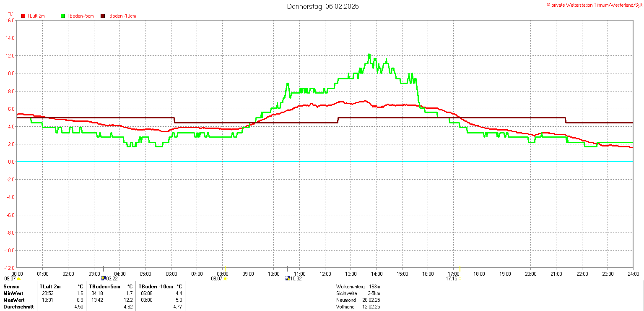The height and width of the screenshot is (311, 644).
Task: Click the MaxWert row label in table
Action: (14, 300)
